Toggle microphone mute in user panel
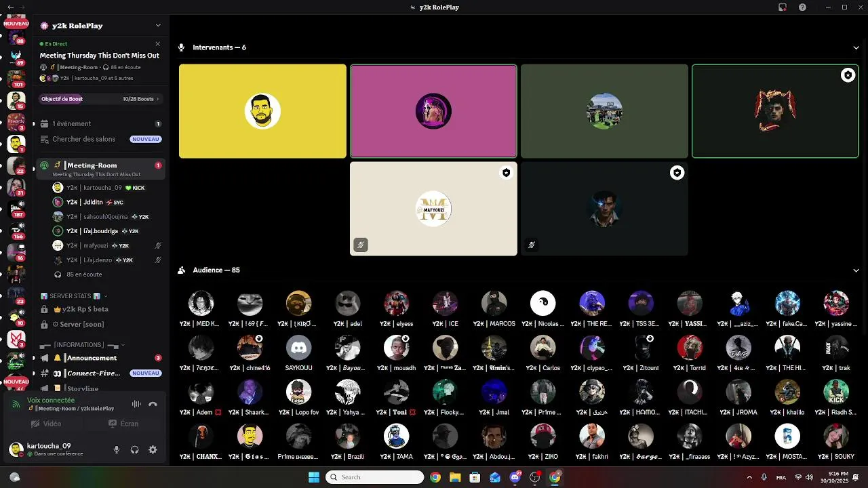This screenshot has width=868, height=488. [117, 449]
